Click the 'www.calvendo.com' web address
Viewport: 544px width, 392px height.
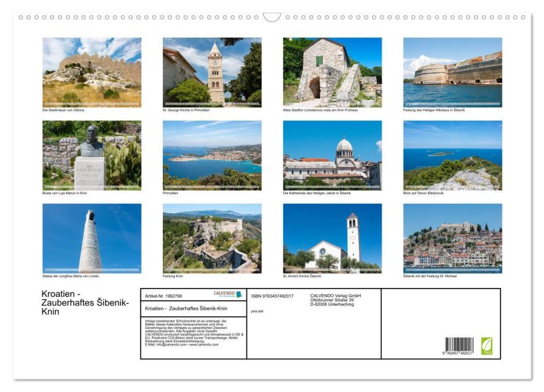point(204,344)
